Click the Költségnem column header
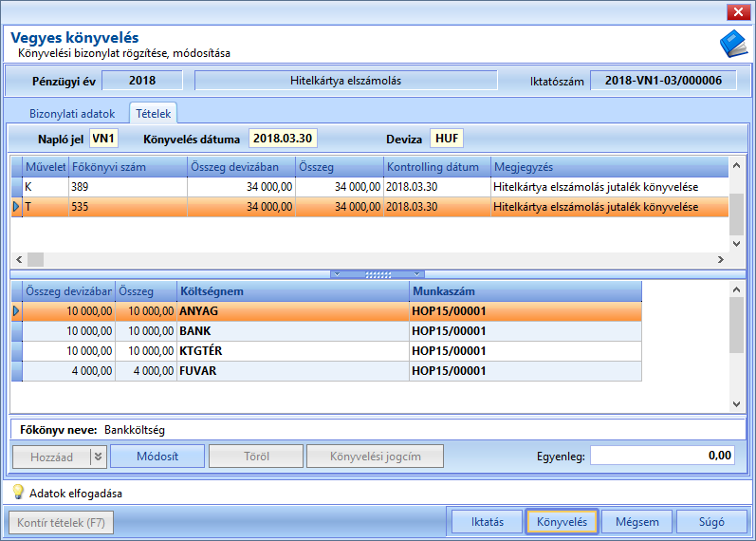 (293, 291)
